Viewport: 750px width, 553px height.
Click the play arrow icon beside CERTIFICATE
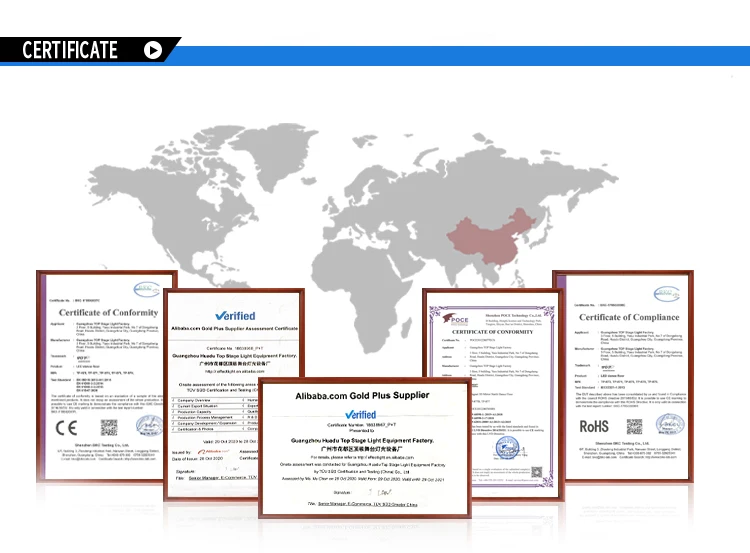pos(153,50)
